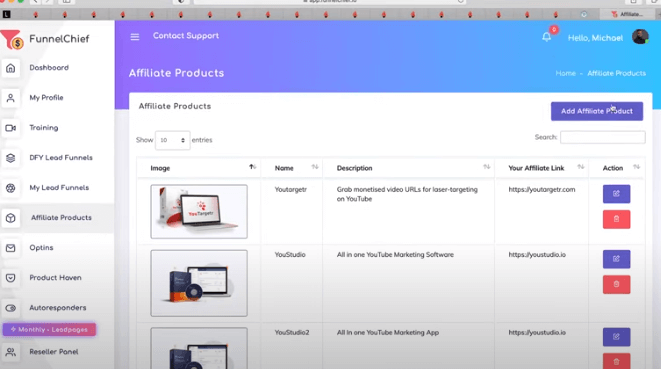Open Reseller Panel in sidebar
661x369 pixels.
click(54, 351)
